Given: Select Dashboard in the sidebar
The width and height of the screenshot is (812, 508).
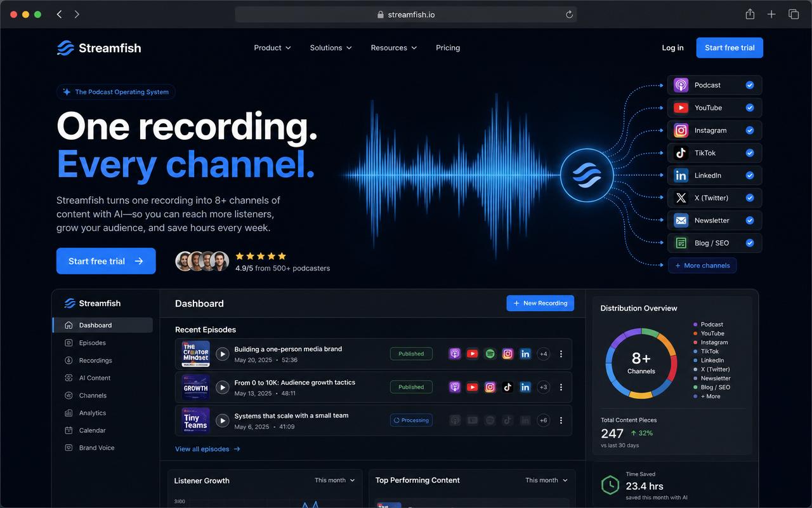Looking at the screenshot, I should point(103,325).
